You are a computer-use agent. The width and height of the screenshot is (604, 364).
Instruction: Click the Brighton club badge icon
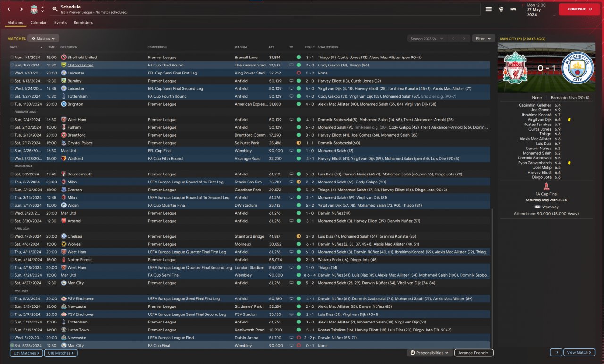[64, 104]
